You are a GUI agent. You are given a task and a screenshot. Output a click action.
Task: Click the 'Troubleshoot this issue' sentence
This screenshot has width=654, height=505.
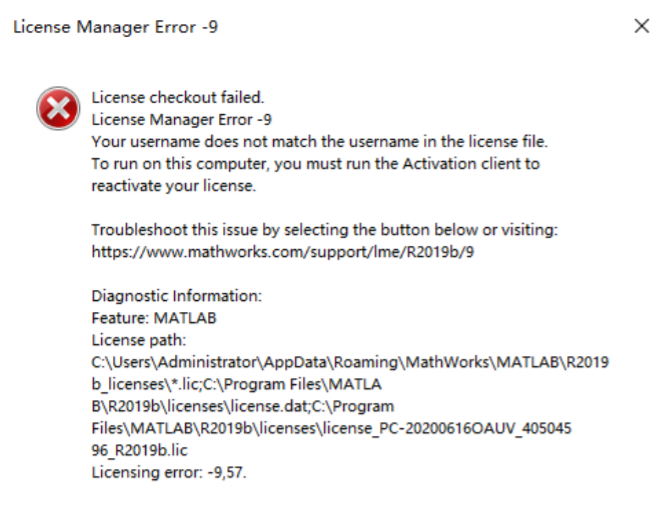[324, 229]
